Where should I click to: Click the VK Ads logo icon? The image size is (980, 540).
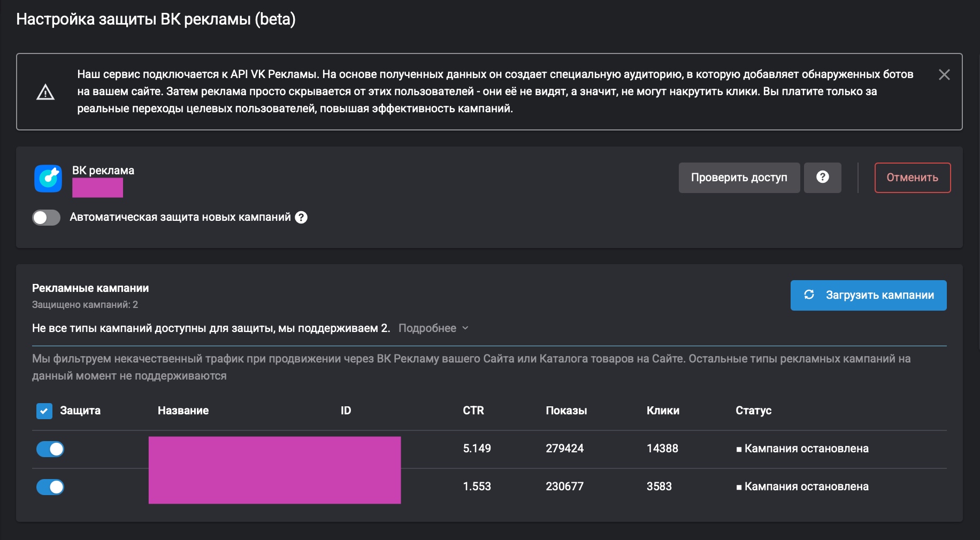(48, 178)
